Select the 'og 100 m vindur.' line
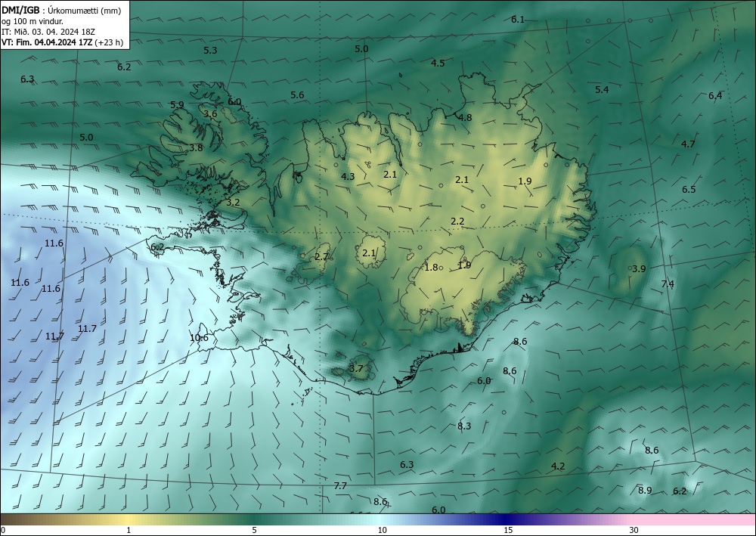Image resolution: width=756 pixels, height=536 pixels. point(32,21)
